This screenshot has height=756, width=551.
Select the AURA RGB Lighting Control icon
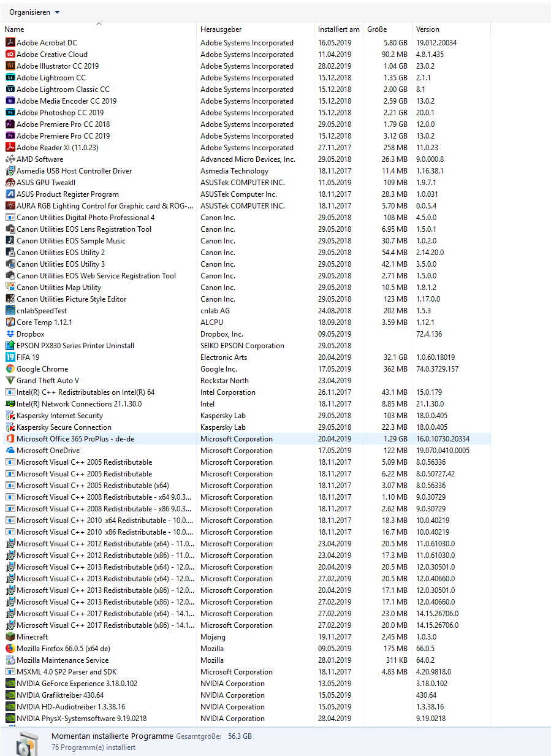[x=10, y=206]
